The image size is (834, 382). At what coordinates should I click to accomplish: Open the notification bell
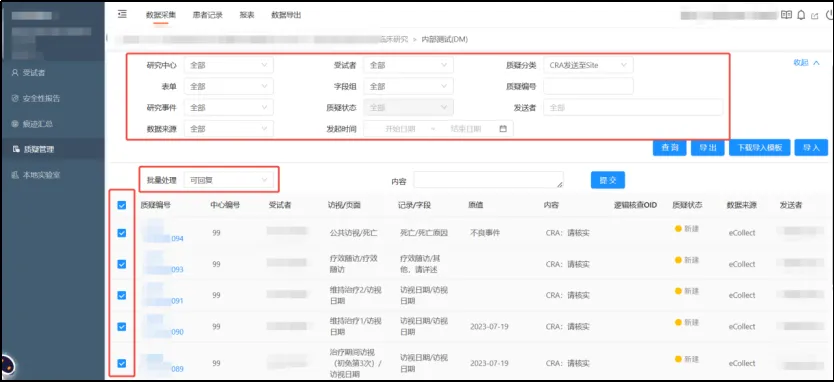tap(801, 15)
